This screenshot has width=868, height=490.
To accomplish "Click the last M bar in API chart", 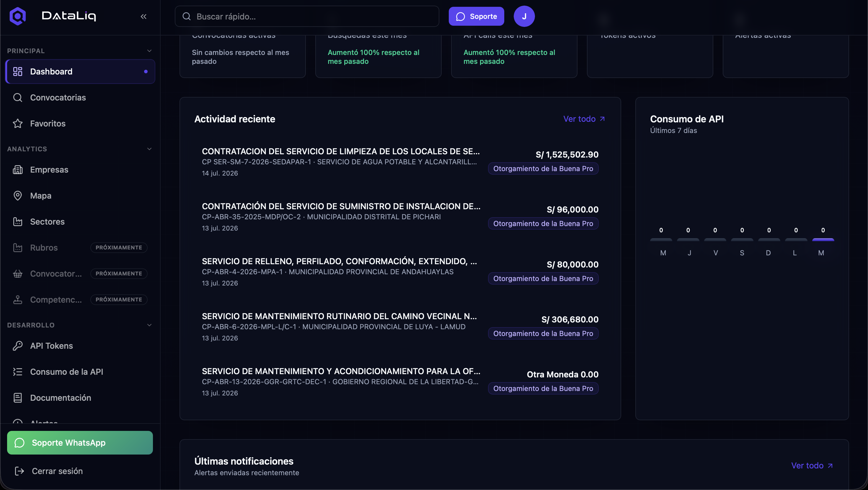I will click(823, 240).
